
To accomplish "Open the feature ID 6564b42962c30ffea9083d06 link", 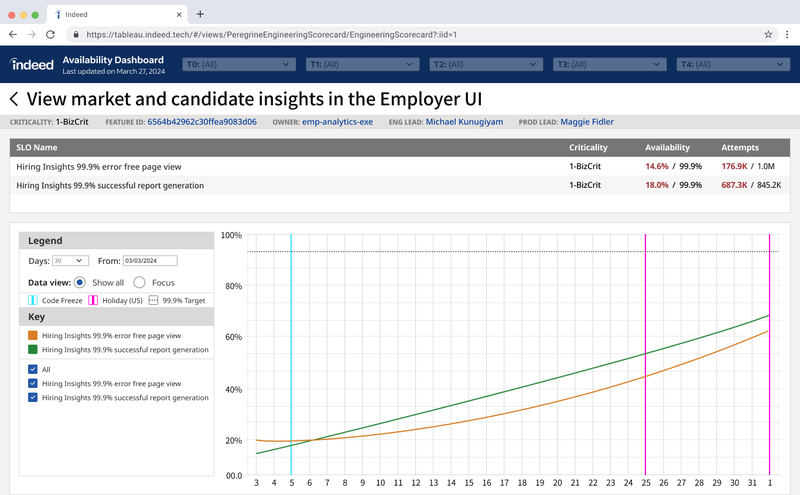I will coord(202,122).
